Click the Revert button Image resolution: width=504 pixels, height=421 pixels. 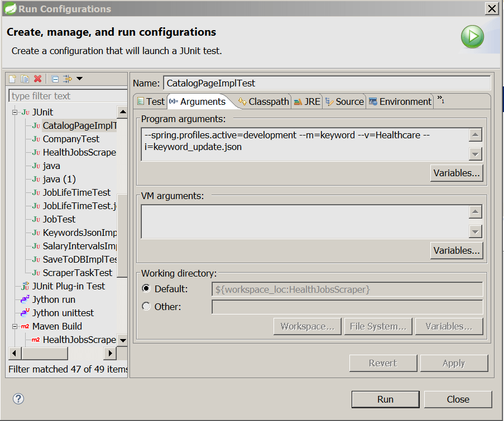383,363
